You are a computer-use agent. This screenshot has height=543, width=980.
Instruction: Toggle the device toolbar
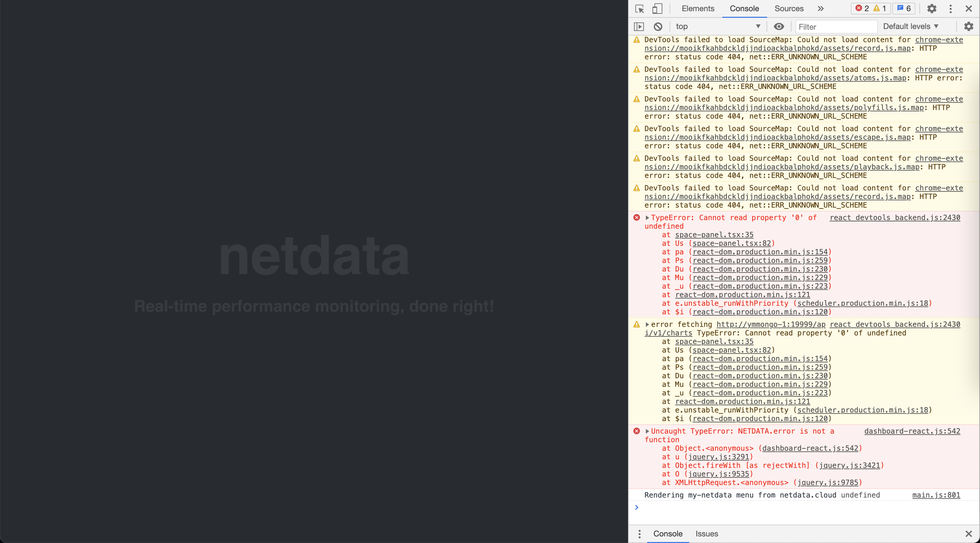657,8
